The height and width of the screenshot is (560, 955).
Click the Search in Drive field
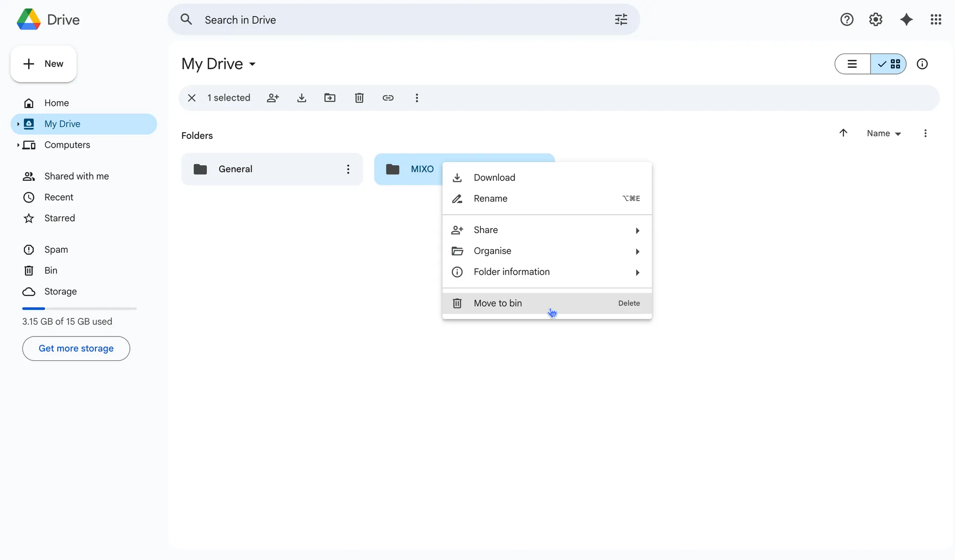382,20
